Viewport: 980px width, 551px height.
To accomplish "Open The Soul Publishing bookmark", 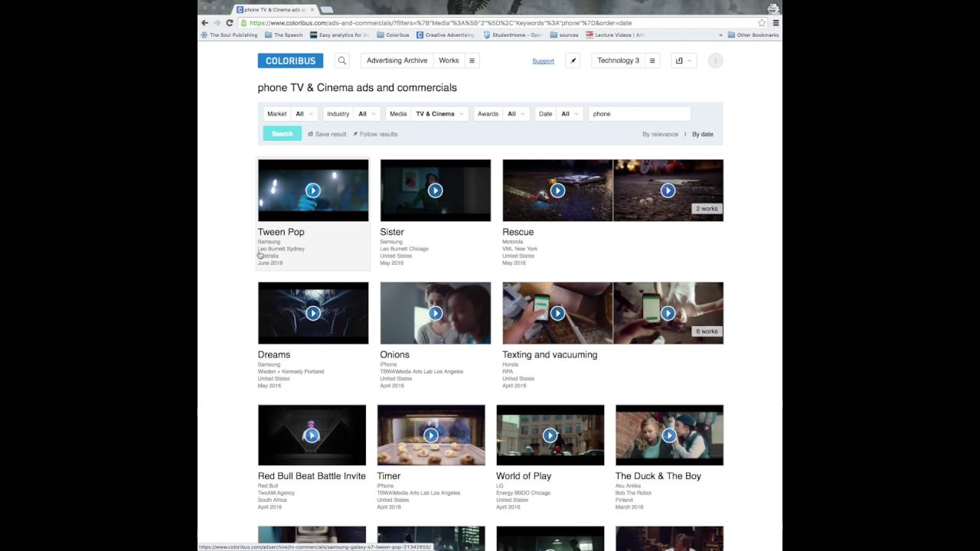I will 229,35.
